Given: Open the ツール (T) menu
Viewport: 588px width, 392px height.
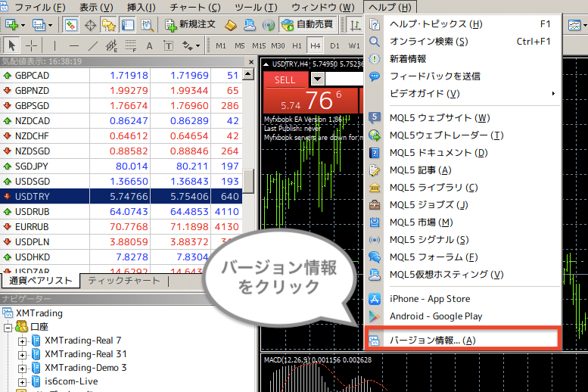Looking at the screenshot, I should point(256,7).
